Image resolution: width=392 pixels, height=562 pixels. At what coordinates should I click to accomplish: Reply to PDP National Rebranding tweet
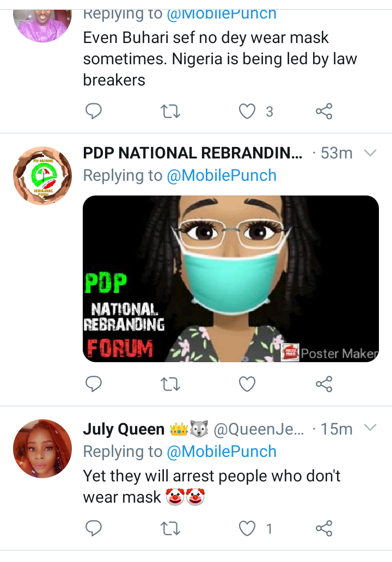(94, 384)
